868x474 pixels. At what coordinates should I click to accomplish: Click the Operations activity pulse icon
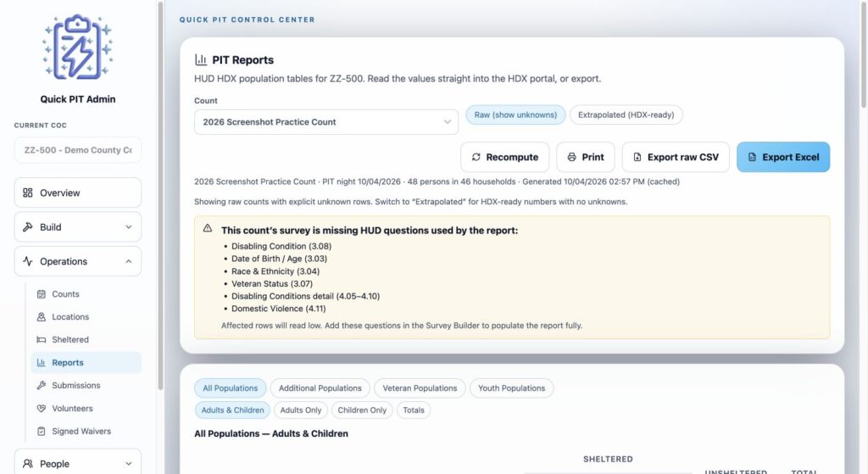[28, 261]
